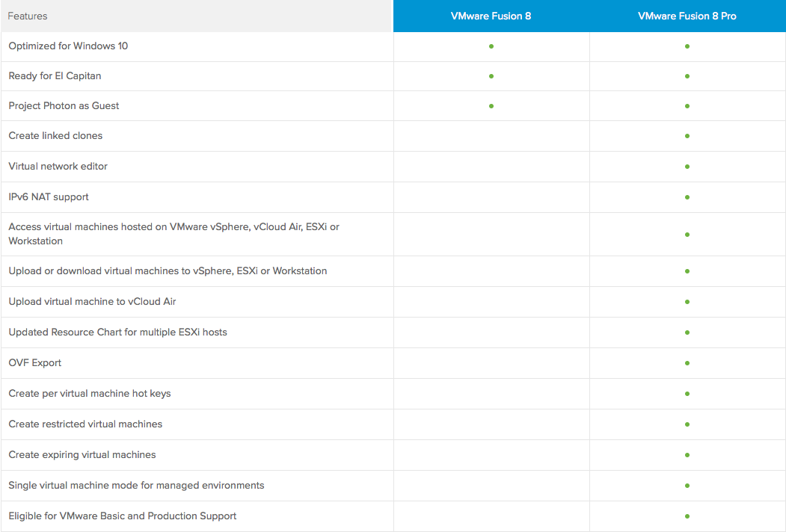Click the Pro dot for Virtual network editor

point(687,167)
